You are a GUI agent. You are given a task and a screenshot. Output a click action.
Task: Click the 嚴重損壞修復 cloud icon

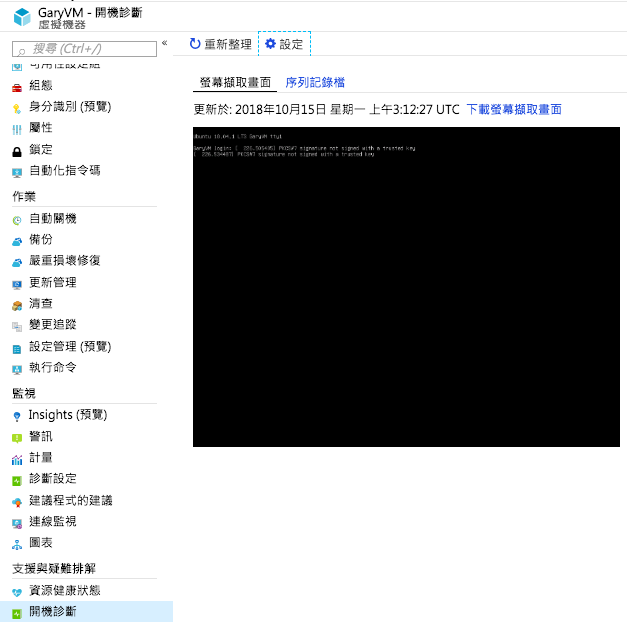click(17, 263)
